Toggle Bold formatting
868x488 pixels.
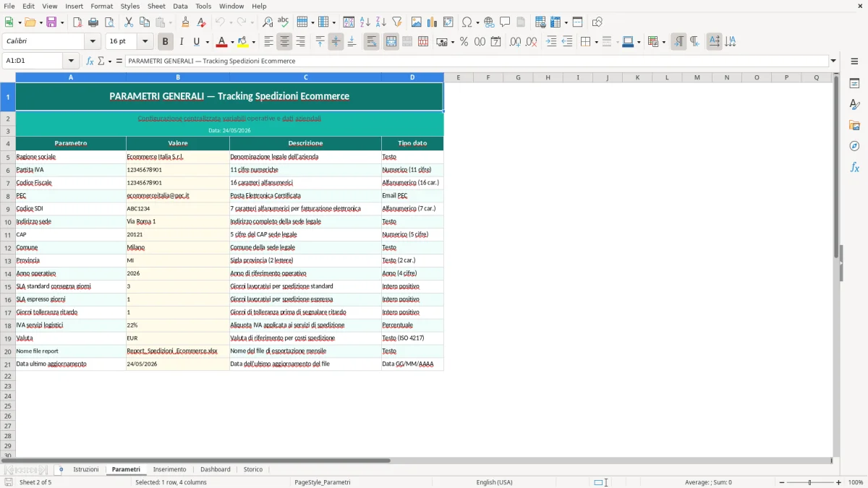165,42
